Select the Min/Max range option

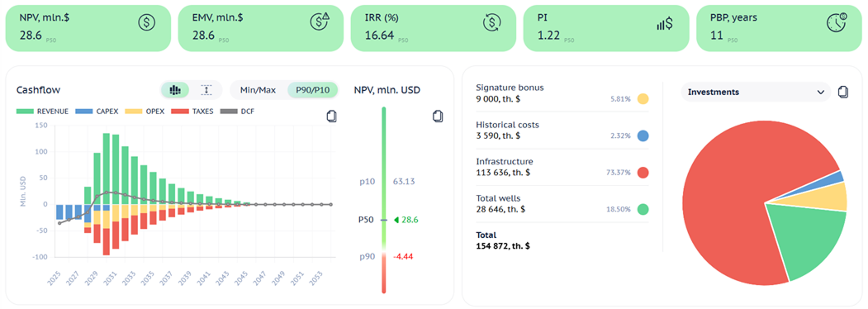259,90
